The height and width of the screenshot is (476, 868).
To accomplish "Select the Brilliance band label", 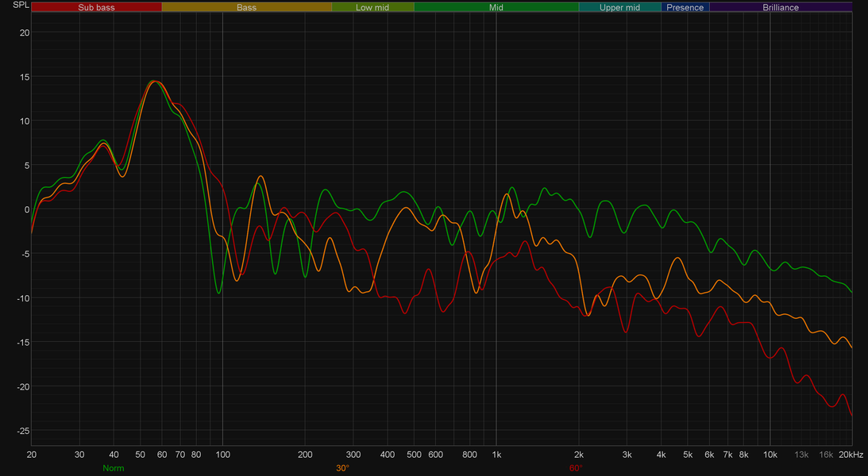I will coord(781,7).
